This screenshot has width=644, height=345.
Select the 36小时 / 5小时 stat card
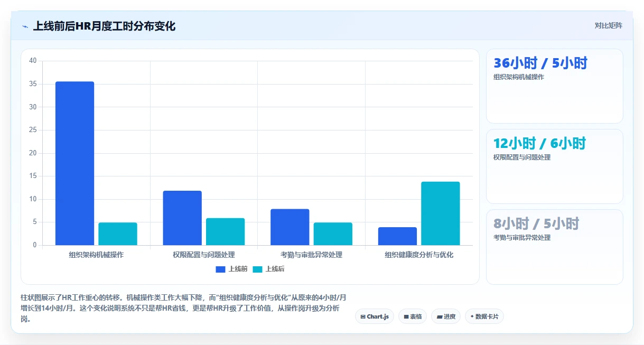coord(555,86)
